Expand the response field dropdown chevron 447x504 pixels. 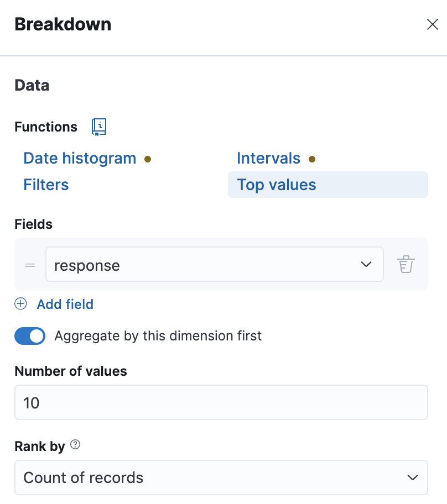(x=366, y=264)
